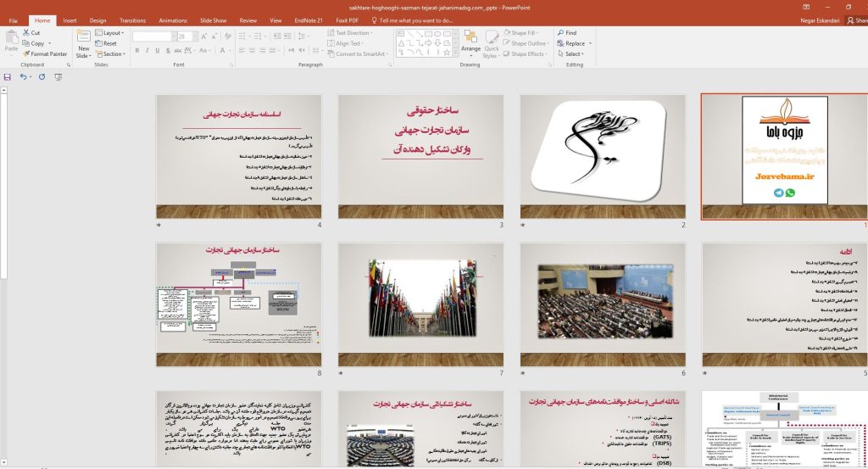
Task: Click the Clear All Formatting icon
Action: point(228,36)
